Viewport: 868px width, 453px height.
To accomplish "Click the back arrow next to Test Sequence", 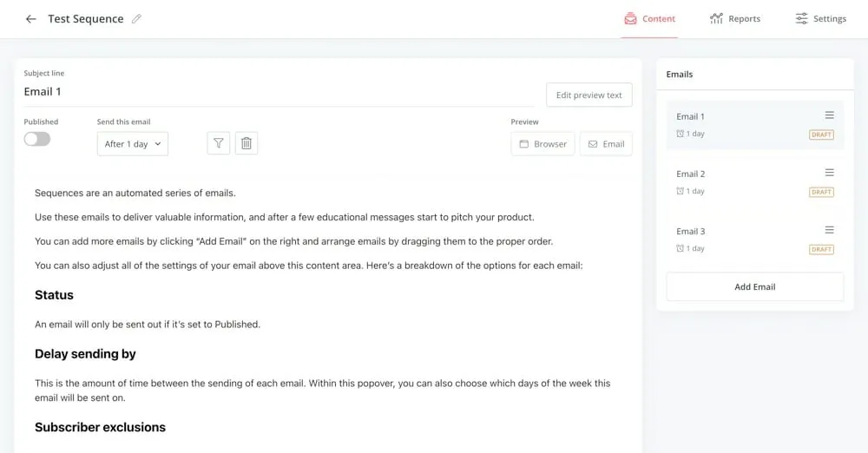I will point(31,19).
